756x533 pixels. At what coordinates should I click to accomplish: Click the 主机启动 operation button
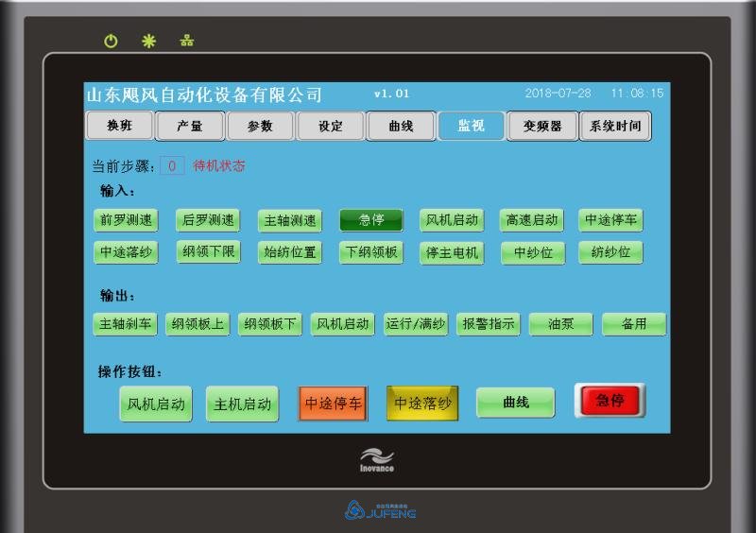coord(242,404)
